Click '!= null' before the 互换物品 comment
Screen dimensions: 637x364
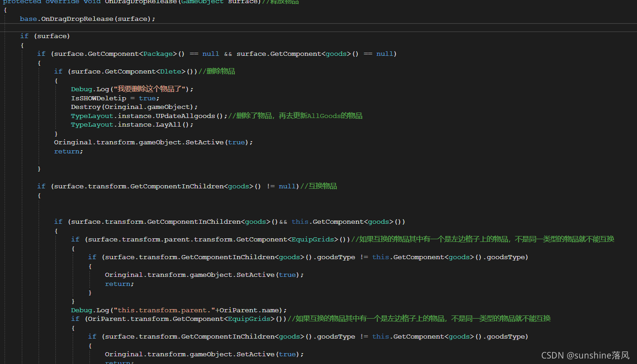[281, 186]
